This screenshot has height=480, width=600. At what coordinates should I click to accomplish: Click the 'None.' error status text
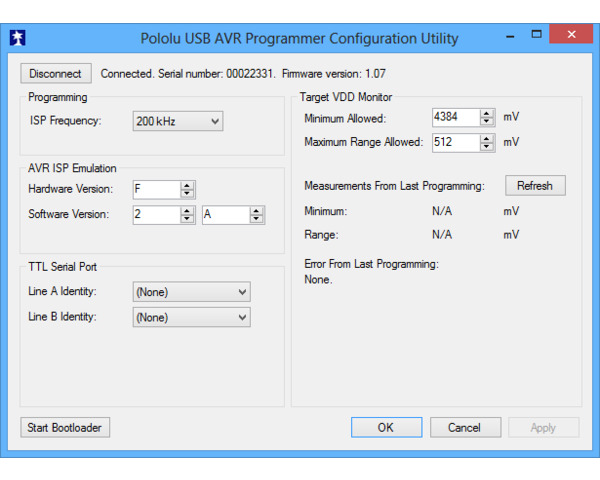click(318, 280)
